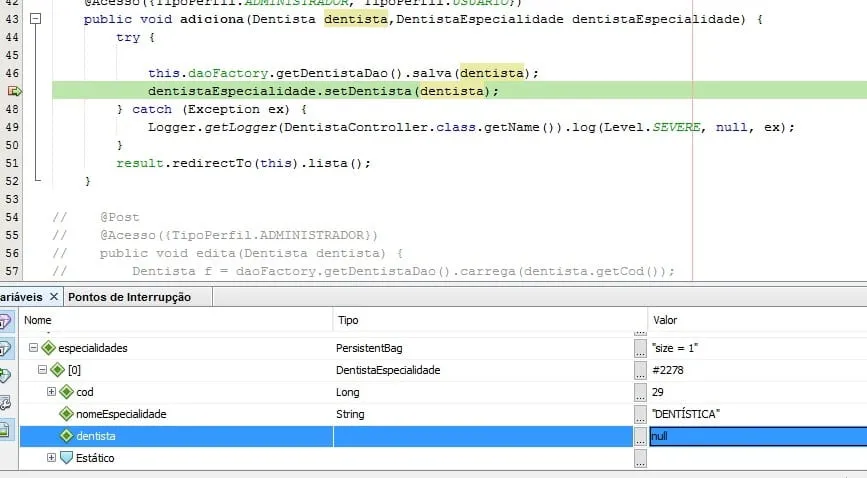Click line number 49 in the gutter
The height and width of the screenshot is (478, 867).
coord(12,127)
